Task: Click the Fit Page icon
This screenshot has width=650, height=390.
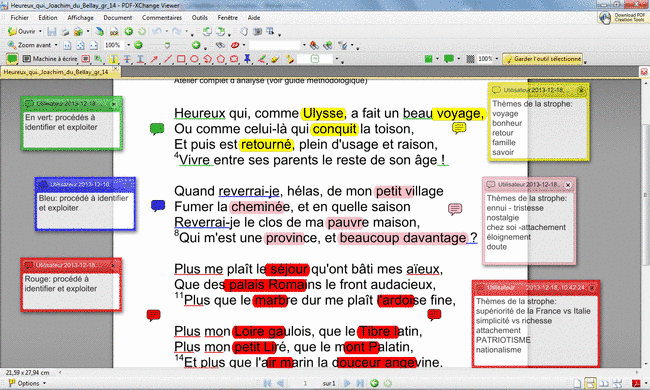Action: tap(81, 45)
